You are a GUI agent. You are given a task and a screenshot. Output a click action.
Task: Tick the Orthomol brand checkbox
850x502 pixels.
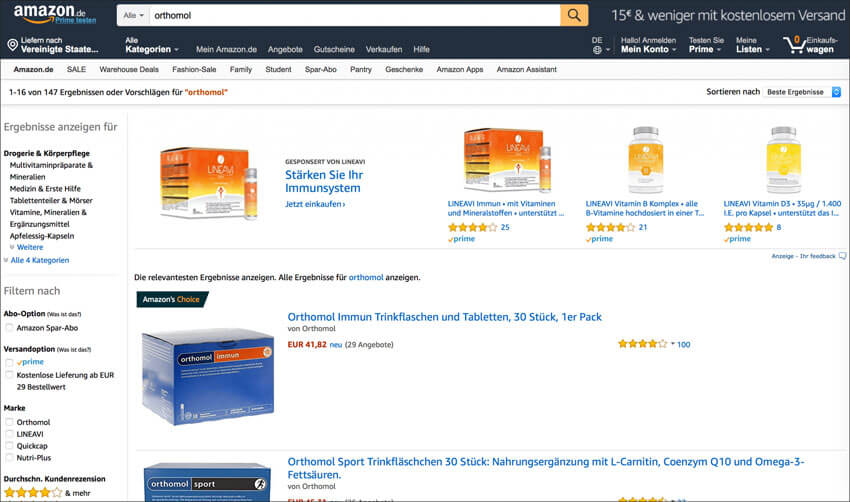click(9, 422)
